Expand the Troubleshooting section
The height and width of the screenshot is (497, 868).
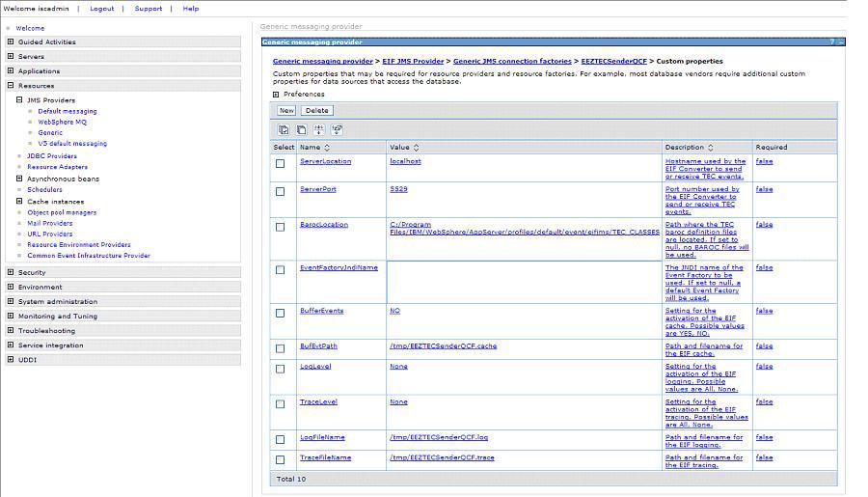11,330
